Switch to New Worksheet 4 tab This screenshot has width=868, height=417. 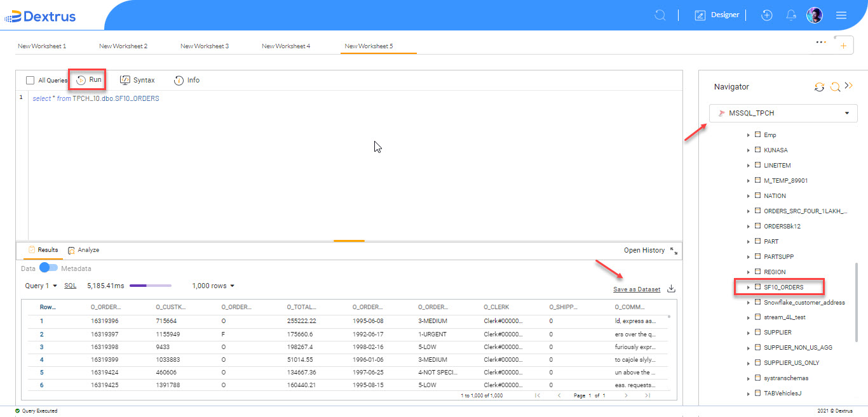pyautogui.click(x=286, y=46)
